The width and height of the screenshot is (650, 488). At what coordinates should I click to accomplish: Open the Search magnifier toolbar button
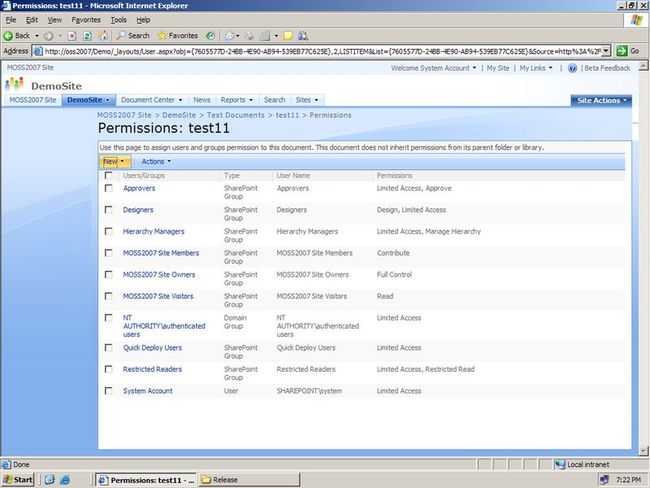pos(133,36)
